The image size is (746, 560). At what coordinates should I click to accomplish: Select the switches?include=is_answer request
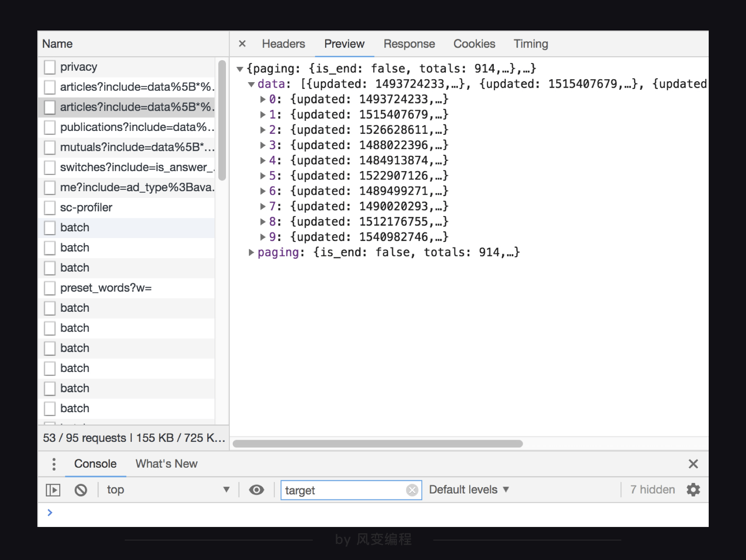click(x=126, y=167)
